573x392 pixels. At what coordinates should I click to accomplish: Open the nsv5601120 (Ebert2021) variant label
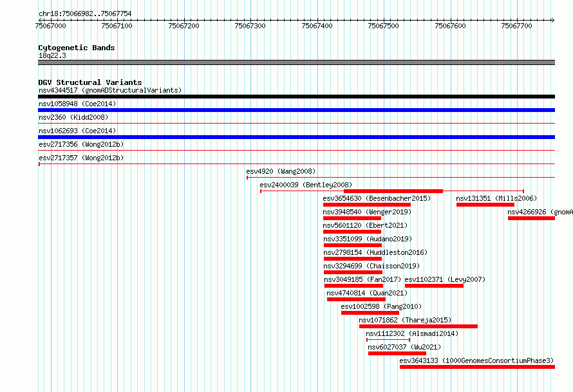[365, 225]
